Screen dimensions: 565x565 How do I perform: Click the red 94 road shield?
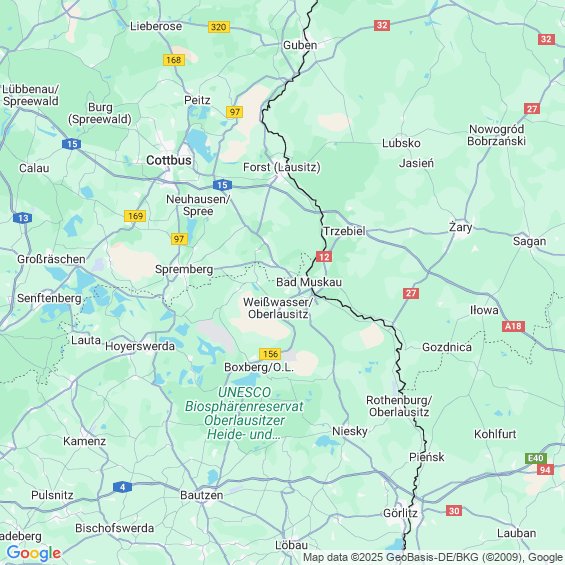[x=545, y=470]
